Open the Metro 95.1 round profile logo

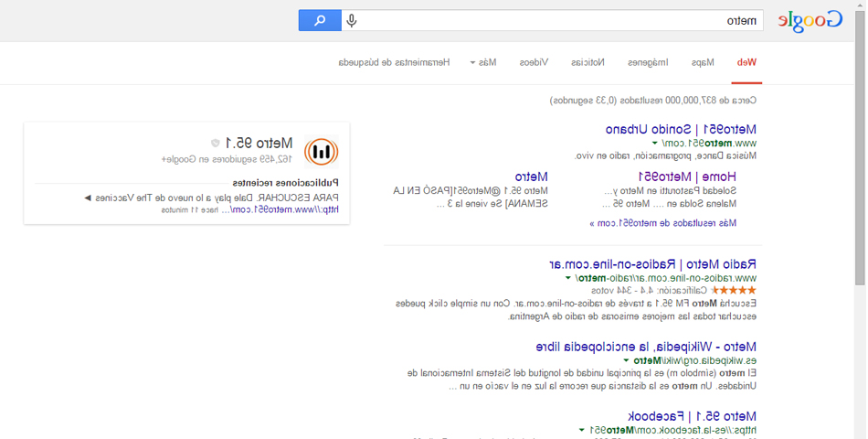coord(321,151)
